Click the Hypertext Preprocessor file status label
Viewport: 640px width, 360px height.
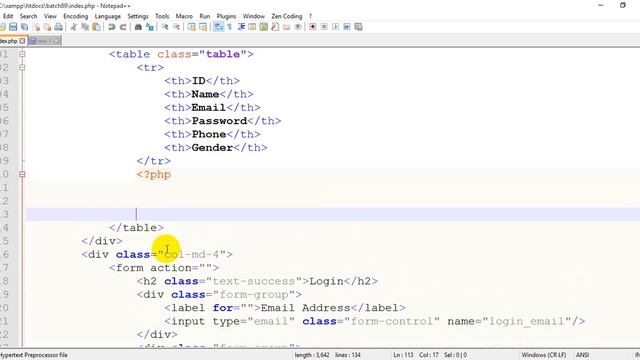(34, 355)
